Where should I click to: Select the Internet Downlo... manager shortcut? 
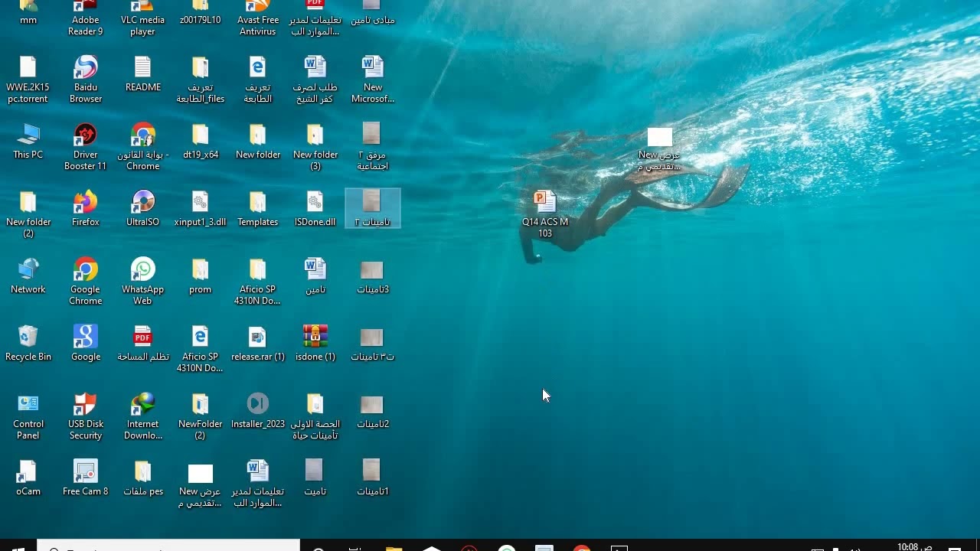pyautogui.click(x=142, y=416)
